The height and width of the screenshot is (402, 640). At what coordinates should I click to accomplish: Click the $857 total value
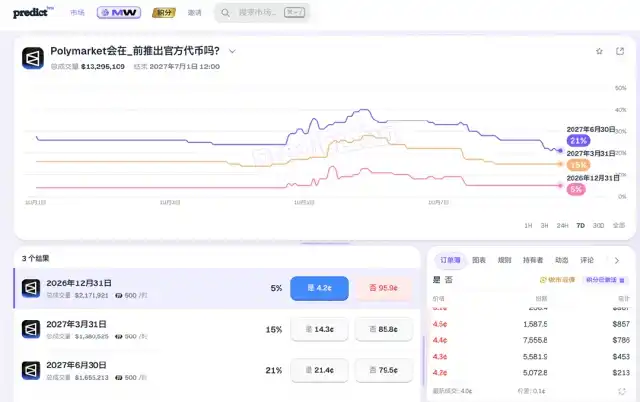click(x=621, y=324)
